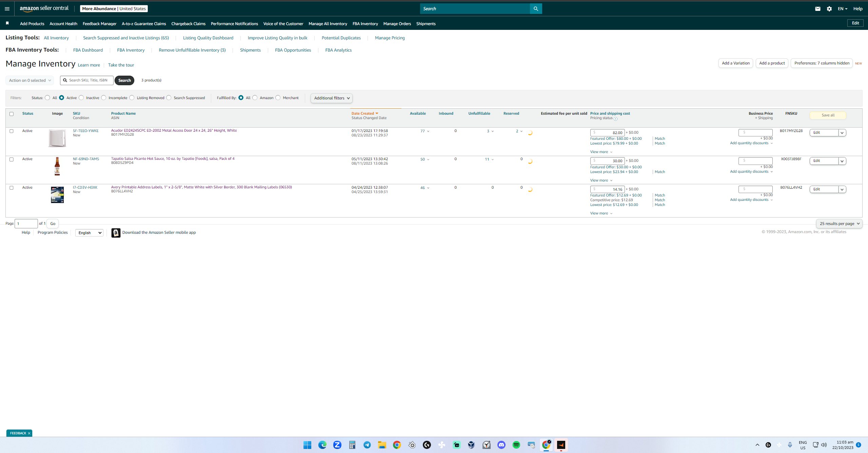Sort by the Date Created column header
This screenshot has height=453, width=868.
pyautogui.click(x=364, y=114)
